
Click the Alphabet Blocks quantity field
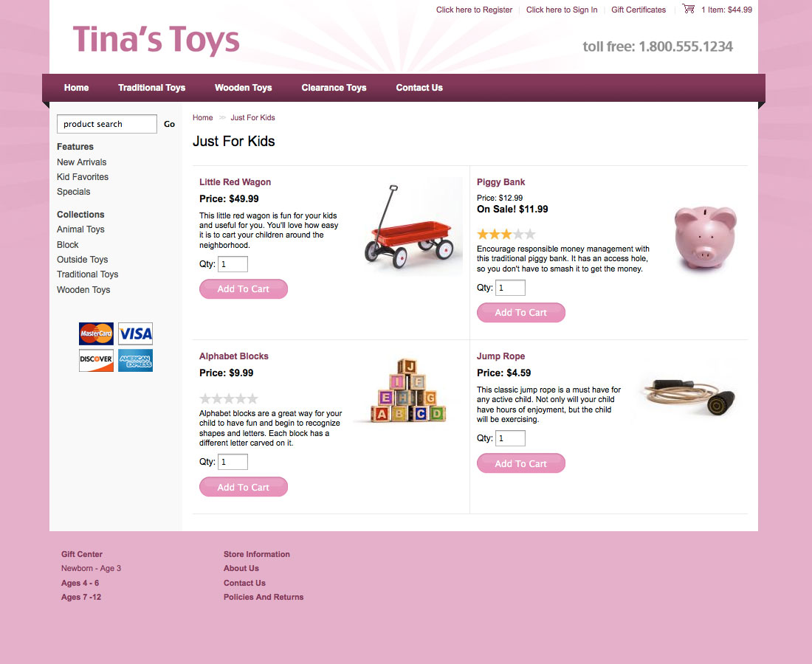[x=233, y=462]
